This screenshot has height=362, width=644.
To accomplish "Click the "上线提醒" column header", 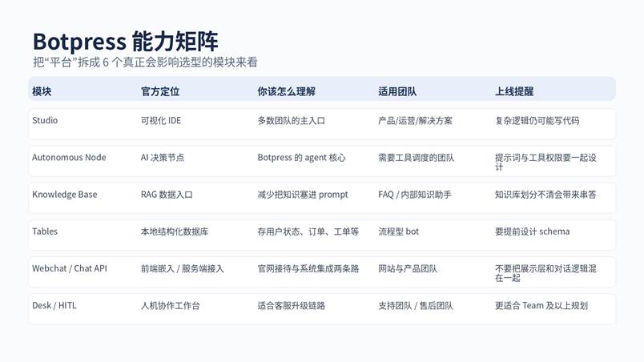I will 514,91.
